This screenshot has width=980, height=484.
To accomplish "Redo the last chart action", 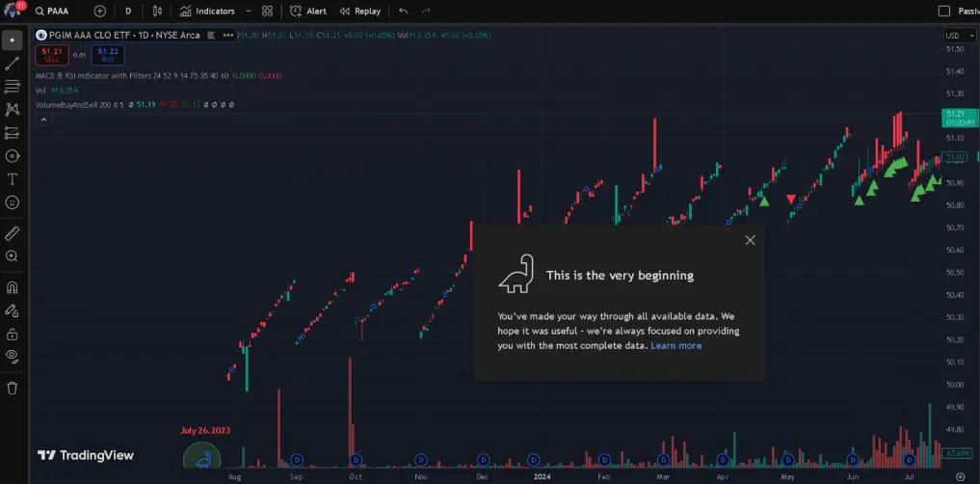I will click(426, 12).
